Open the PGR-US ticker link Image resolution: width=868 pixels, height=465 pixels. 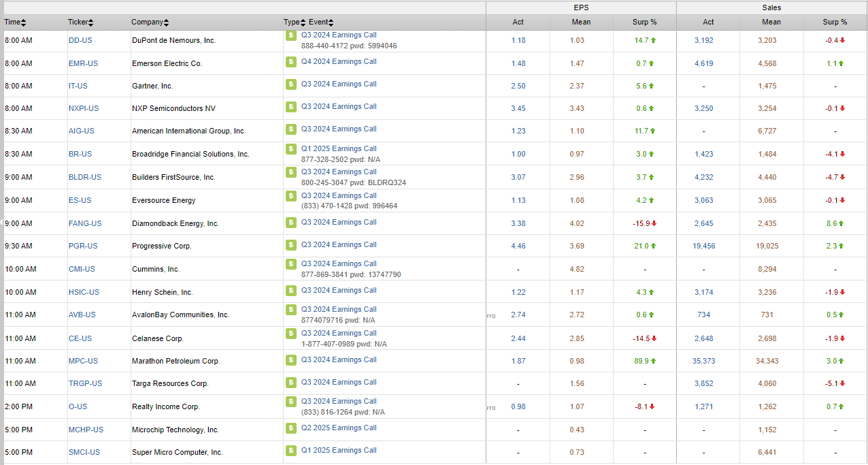[x=83, y=246]
